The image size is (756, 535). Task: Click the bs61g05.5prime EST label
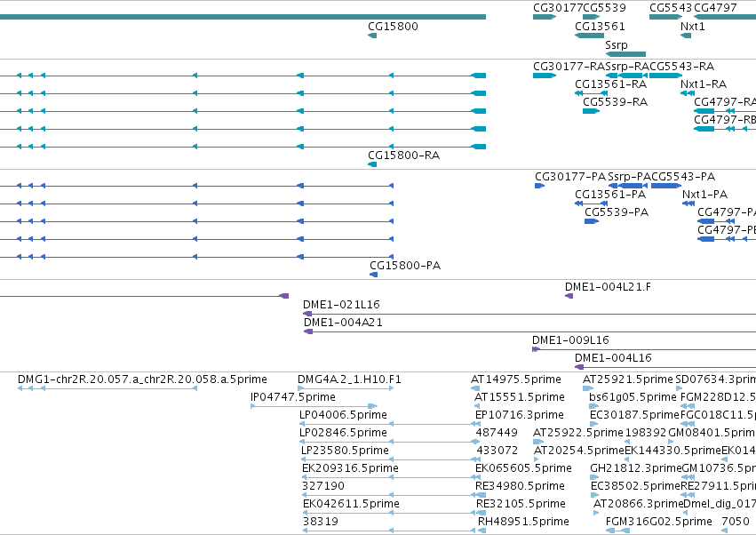pyautogui.click(x=633, y=397)
